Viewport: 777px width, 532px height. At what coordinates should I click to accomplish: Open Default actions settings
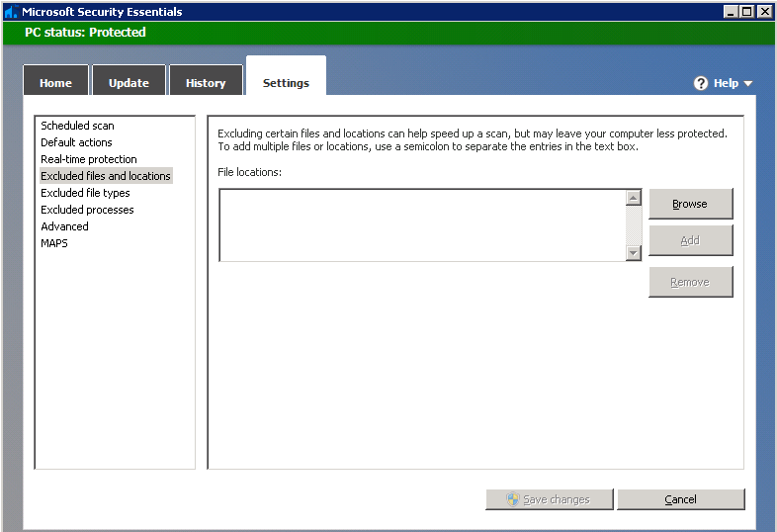[76, 142]
